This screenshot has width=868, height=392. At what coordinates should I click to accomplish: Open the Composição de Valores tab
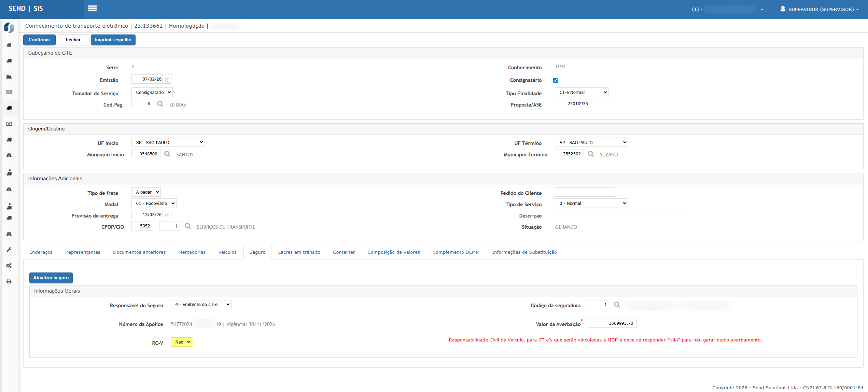point(393,252)
